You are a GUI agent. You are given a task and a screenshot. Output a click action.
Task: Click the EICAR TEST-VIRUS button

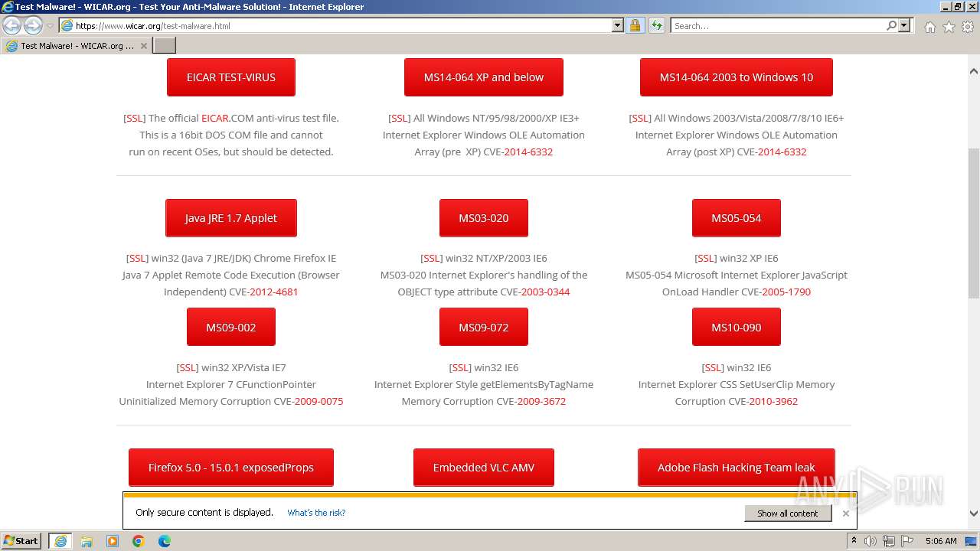[x=230, y=77]
